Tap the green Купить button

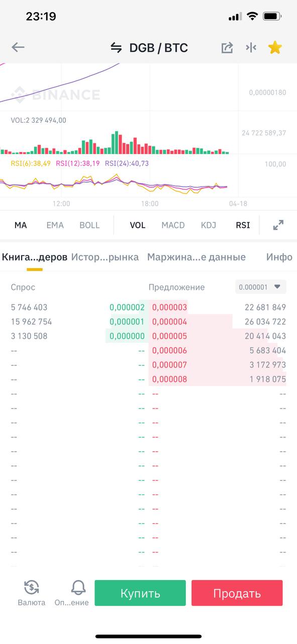pyautogui.click(x=140, y=593)
